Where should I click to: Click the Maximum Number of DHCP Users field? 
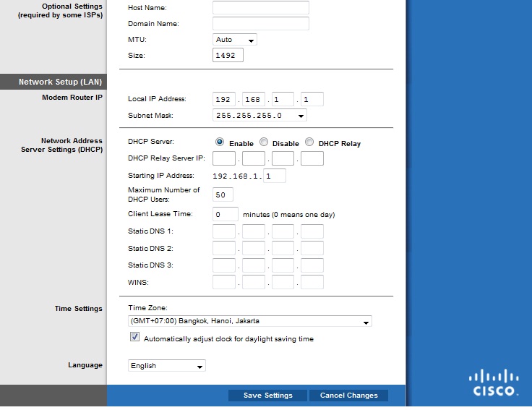click(x=223, y=195)
